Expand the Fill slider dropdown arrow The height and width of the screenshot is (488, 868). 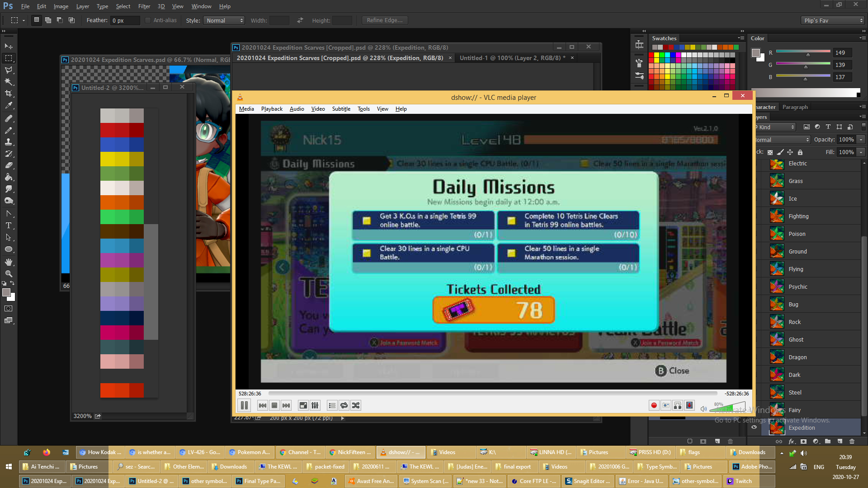point(862,152)
